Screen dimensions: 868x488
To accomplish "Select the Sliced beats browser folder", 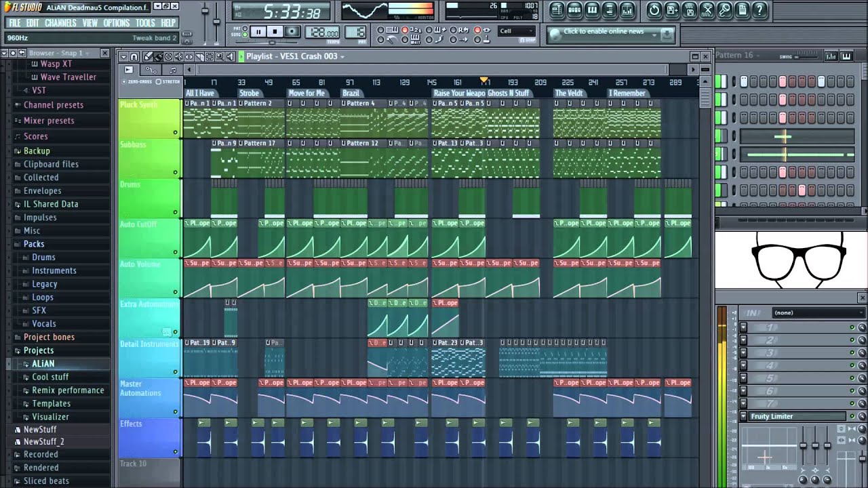I will click(46, 481).
